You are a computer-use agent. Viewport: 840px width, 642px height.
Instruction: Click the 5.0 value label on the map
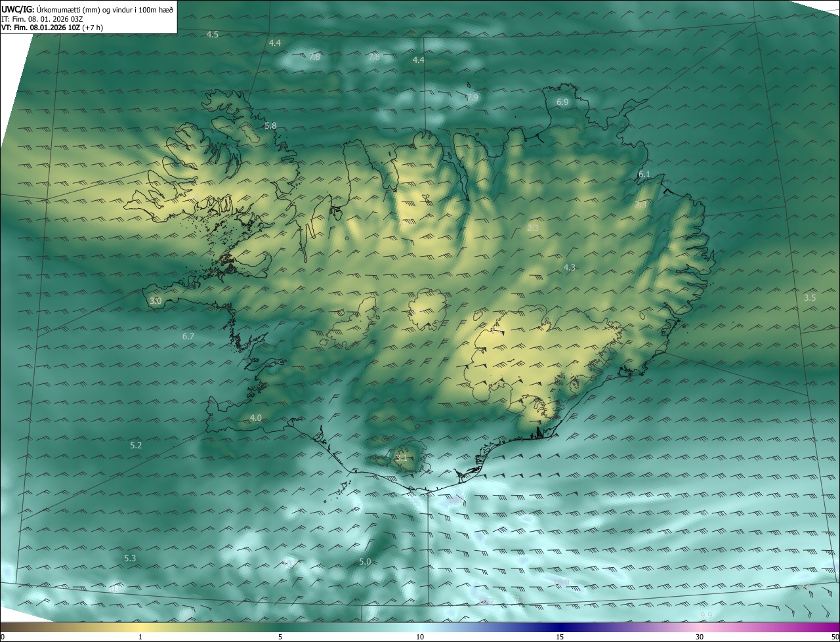click(366, 561)
